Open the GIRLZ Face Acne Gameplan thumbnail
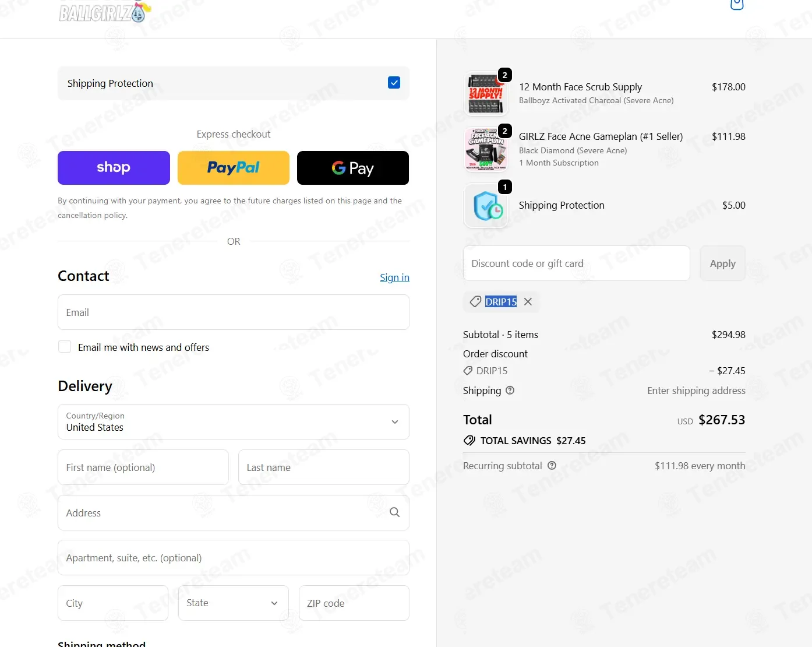812x647 pixels. point(486,150)
